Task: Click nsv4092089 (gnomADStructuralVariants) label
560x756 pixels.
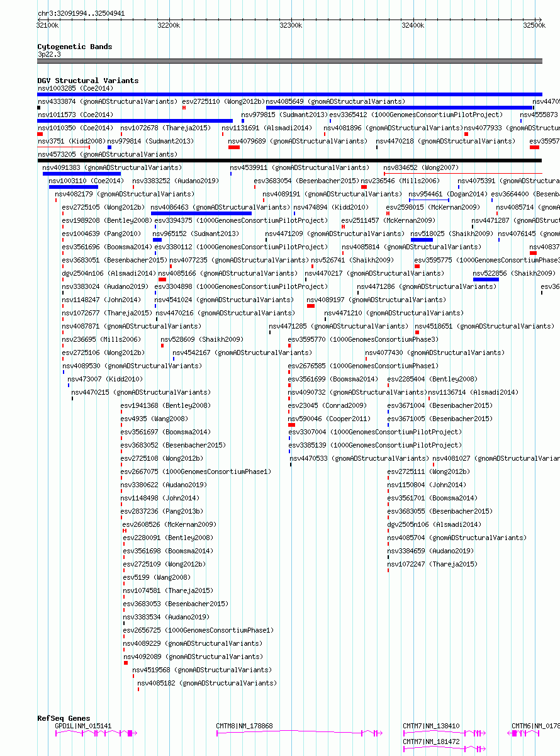Action: (x=193, y=657)
